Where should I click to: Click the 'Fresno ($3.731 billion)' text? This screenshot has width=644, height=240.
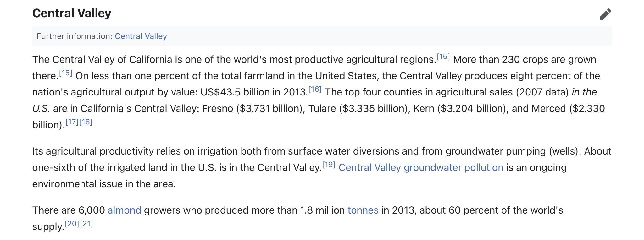[253, 108]
